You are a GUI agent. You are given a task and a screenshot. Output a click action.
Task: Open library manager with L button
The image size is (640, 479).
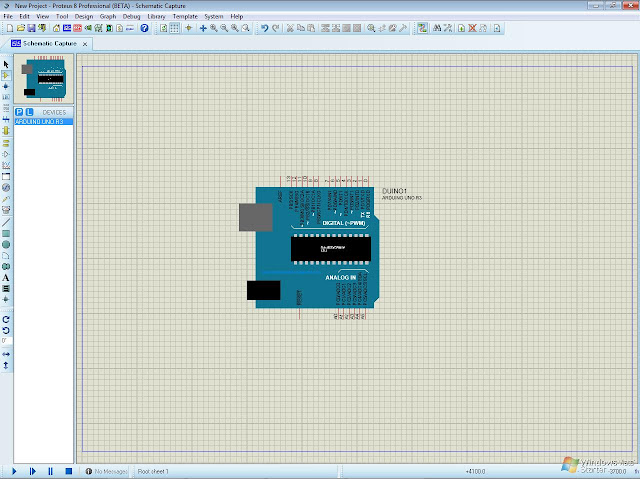pyautogui.click(x=29, y=112)
